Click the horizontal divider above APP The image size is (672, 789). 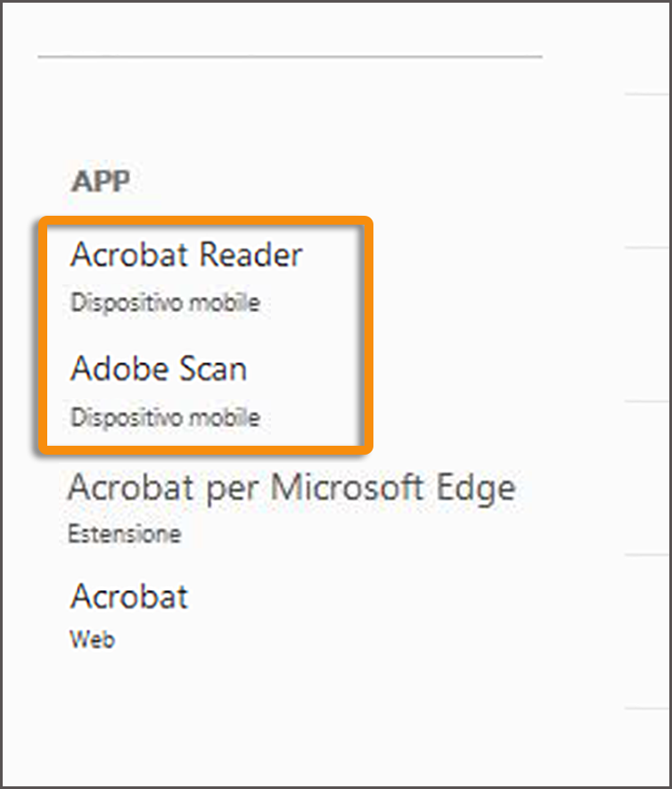(290, 56)
